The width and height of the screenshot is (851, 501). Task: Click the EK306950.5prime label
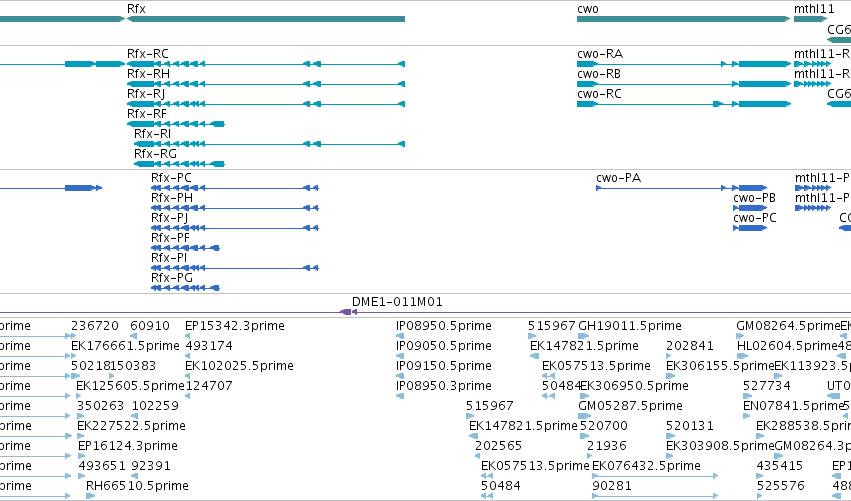pyautogui.click(x=634, y=386)
